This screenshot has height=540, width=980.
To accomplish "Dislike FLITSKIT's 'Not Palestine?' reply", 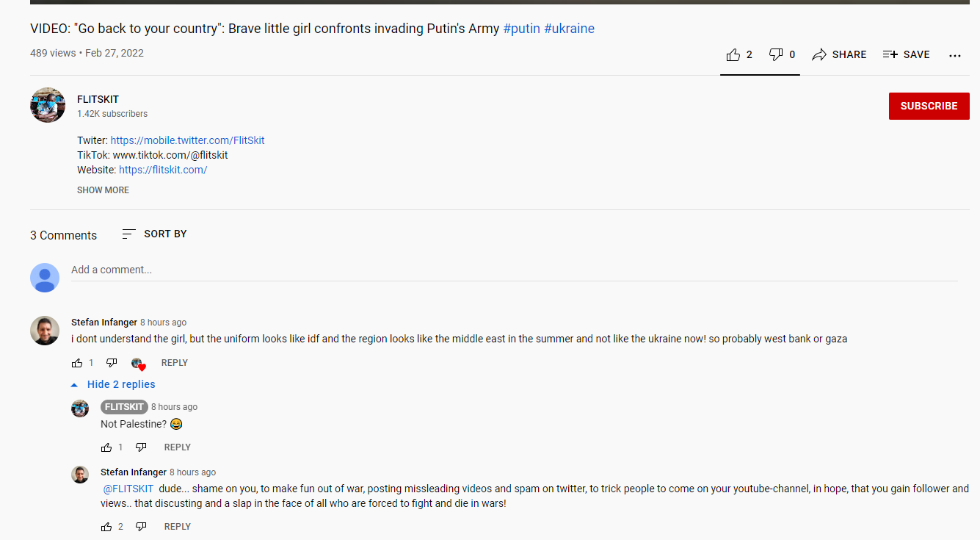I will [x=141, y=447].
